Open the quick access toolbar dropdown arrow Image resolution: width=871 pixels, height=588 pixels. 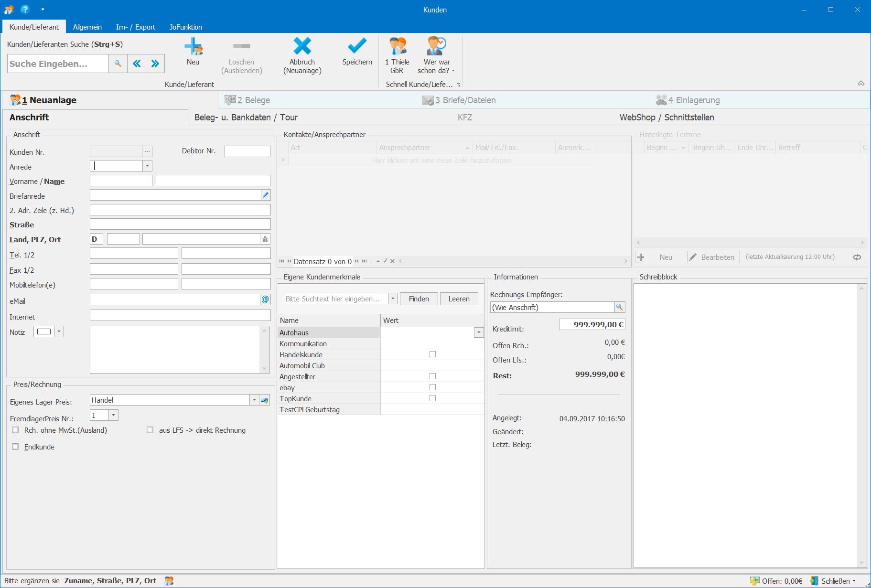pos(43,9)
